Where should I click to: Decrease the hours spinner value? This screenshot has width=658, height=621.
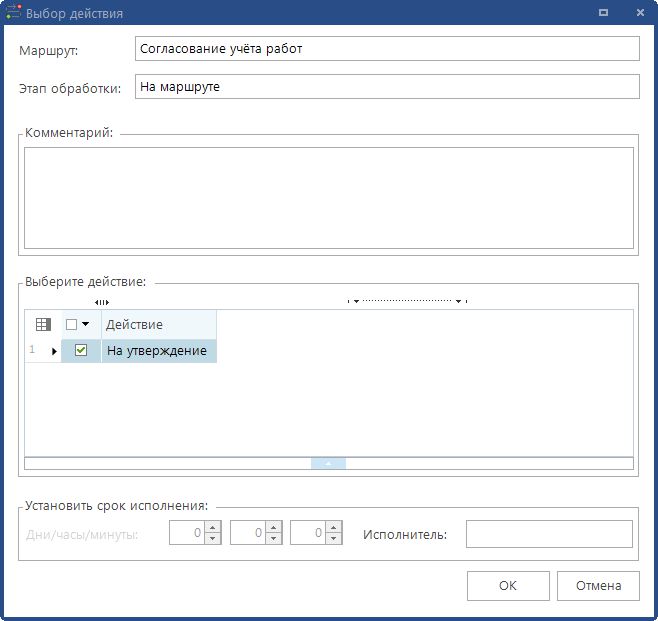coord(273,539)
